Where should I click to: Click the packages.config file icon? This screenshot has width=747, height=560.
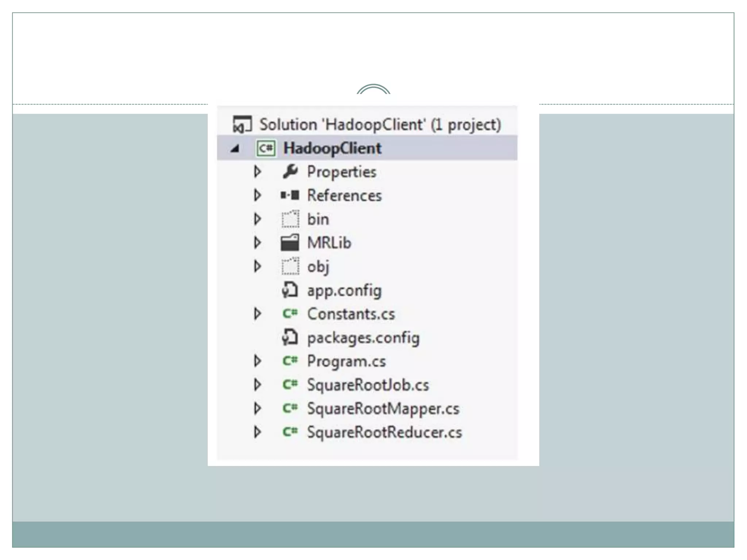(290, 338)
